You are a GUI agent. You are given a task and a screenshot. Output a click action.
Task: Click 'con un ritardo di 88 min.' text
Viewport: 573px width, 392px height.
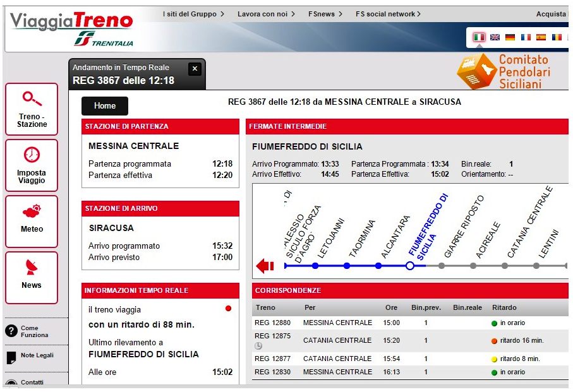142,324
